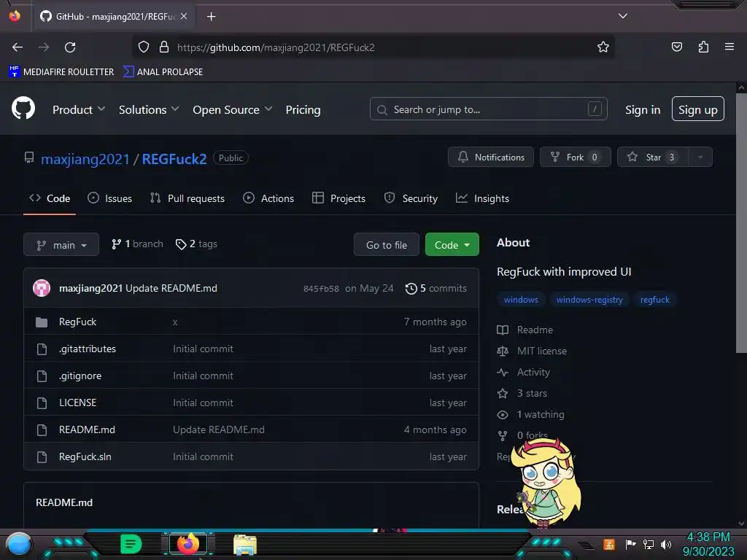Switch to the Security tab
The image size is (747, 560).
(x=411, y=198)
